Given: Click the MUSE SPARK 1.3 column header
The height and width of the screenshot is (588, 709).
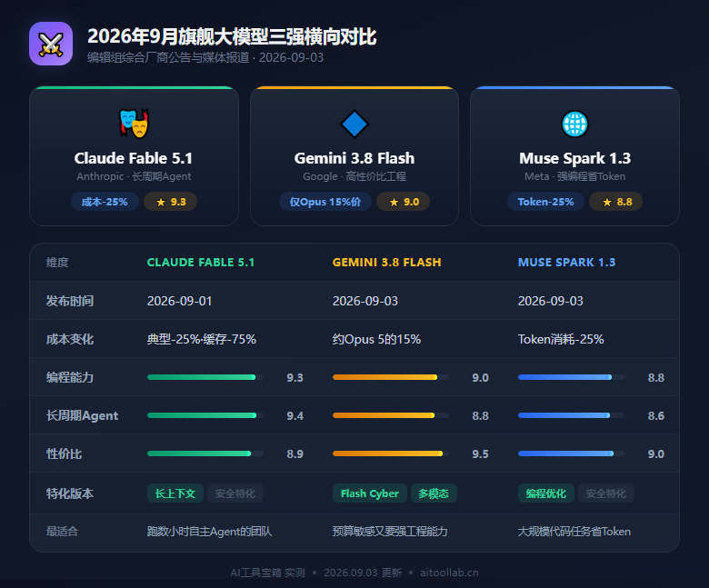Looking at the screenshot, I should (x=566, y=262).
